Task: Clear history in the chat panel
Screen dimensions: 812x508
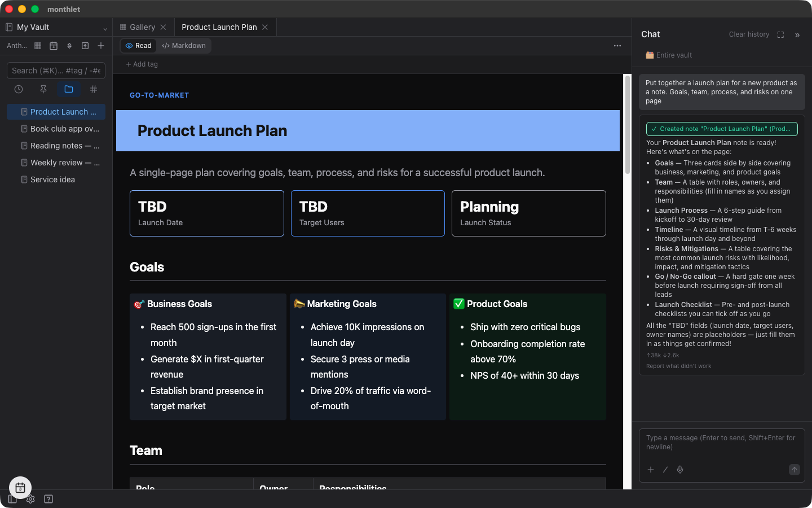Action: click(x=749, y=34)
